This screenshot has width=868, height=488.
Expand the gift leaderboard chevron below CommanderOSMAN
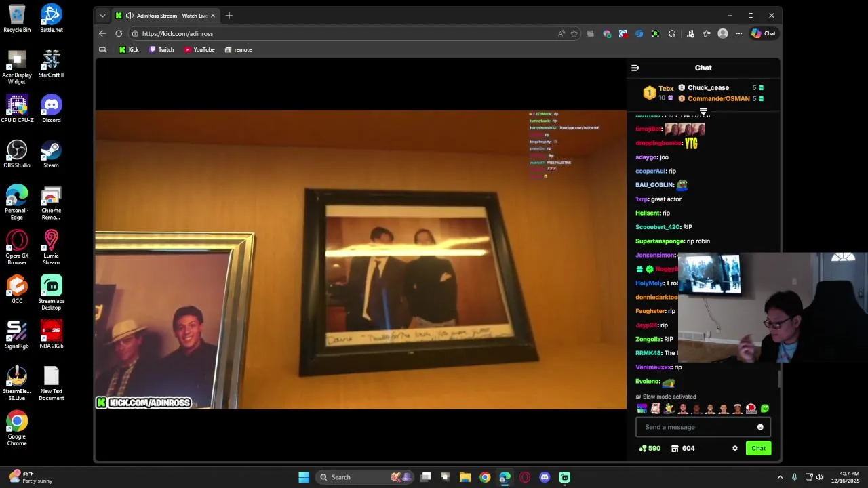(703, 111)
